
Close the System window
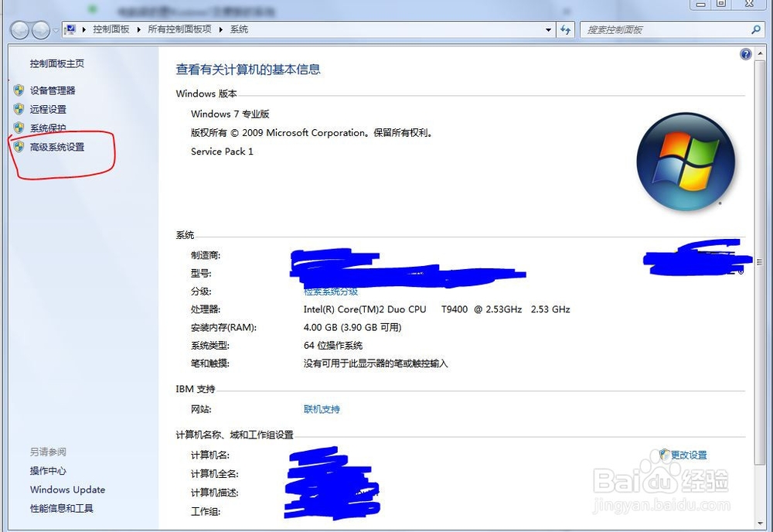tap(749, 4)
